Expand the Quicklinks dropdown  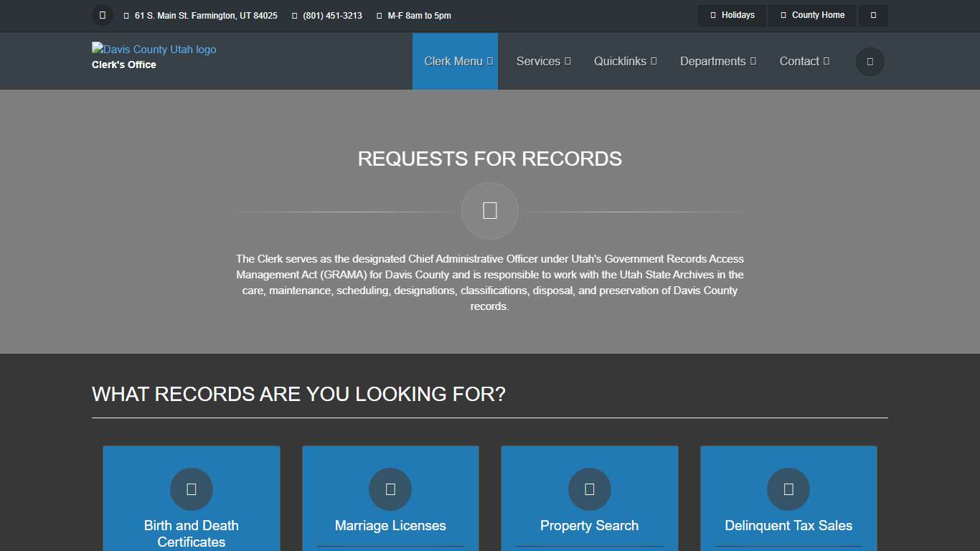pos(625,62)
